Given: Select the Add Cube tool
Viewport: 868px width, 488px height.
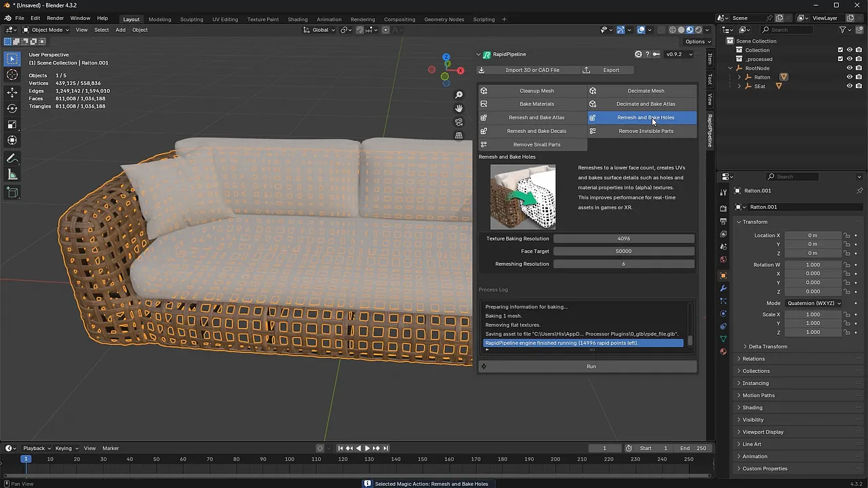Looking at the screenshot, I should [12, 193].
